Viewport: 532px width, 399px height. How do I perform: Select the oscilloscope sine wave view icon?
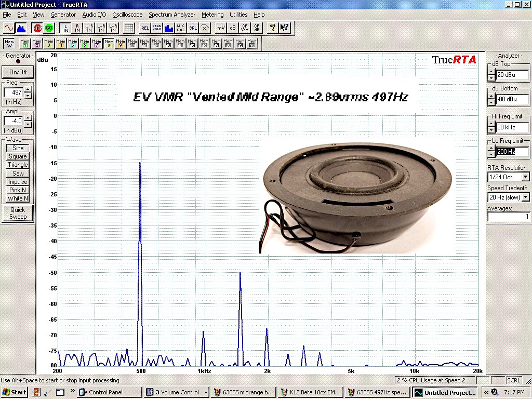9,28
